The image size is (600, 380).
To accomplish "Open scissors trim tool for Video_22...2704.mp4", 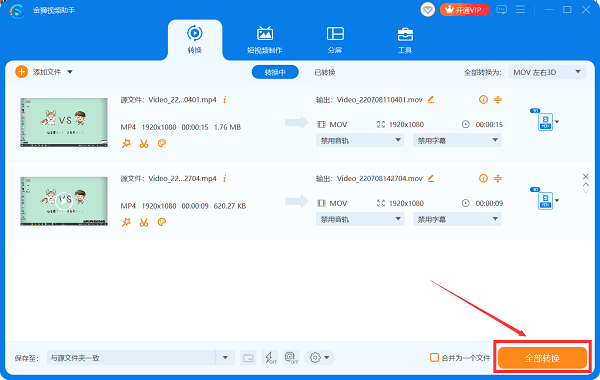I will [144, 222].
